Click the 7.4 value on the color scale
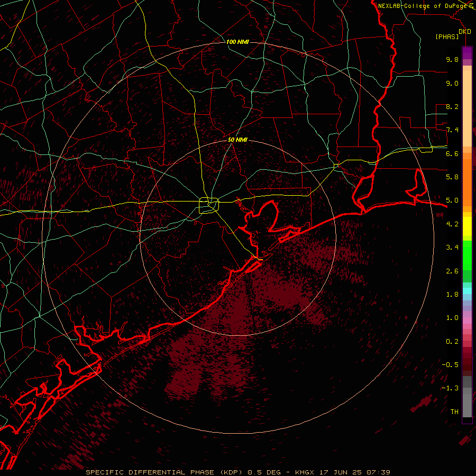This screenshot has height=476, width=476. pos(452,130)
